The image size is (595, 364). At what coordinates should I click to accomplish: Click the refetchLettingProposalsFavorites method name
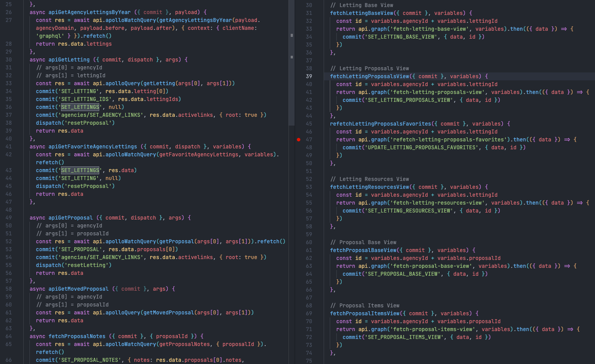[381, 124]
